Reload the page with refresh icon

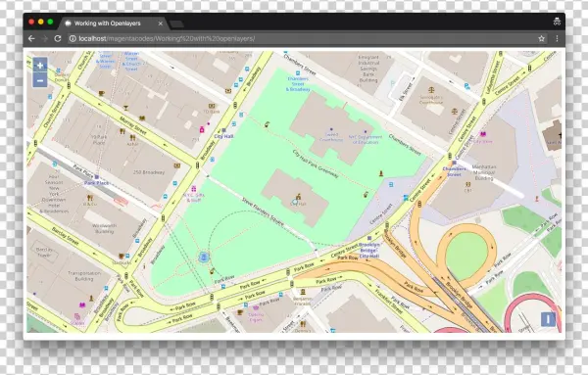(x=58, y=38)
